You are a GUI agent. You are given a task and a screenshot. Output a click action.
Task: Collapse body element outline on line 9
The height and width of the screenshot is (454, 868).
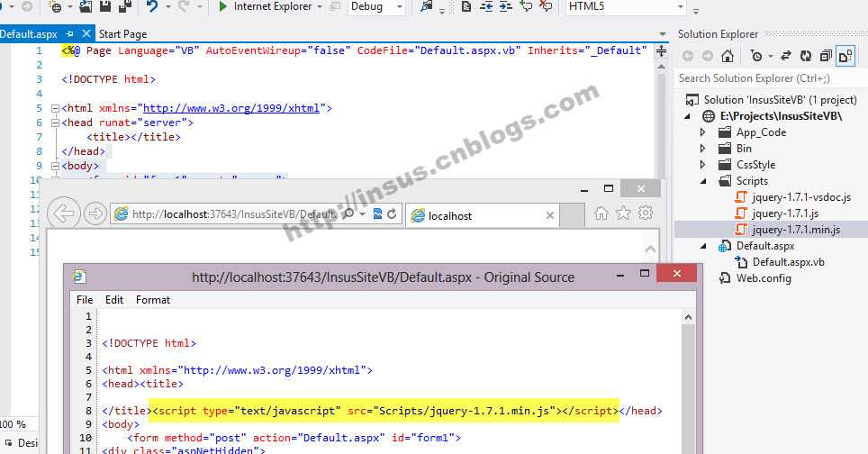point(55,166)
